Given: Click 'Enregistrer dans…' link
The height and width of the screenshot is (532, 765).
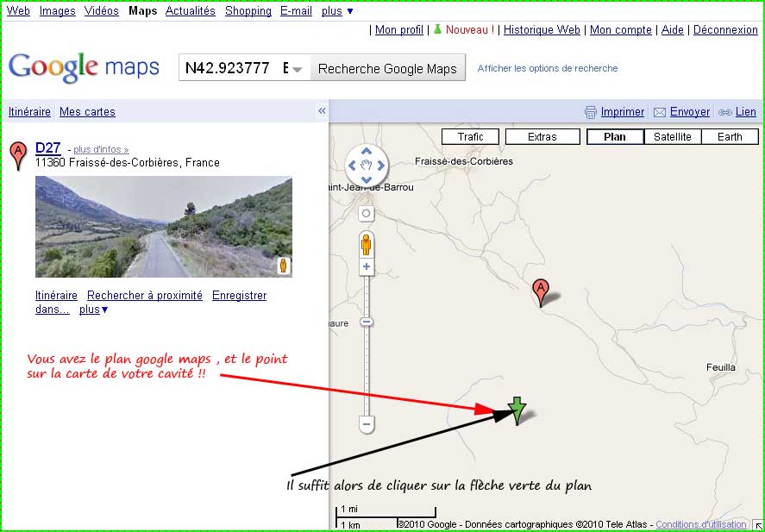Looking at the screenshot, I should [239, 296].
